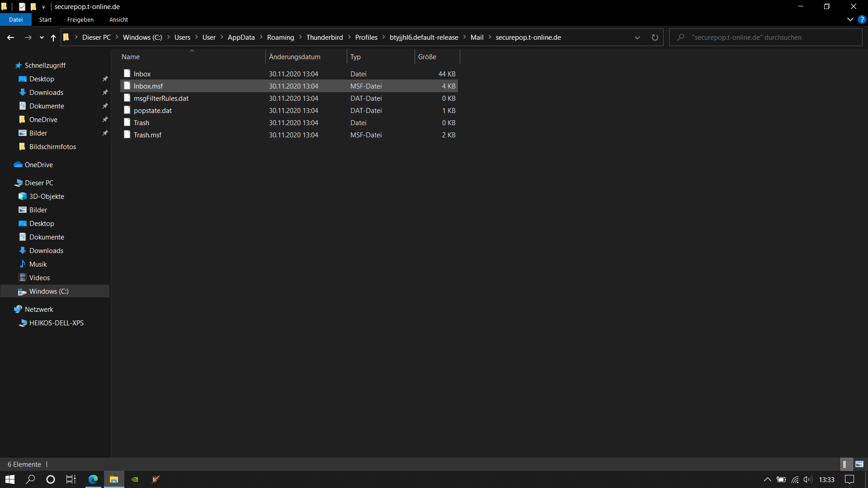Image resolution: width=868 pixels, height=488 pixels.
Task: Navigate to the Profiles breadcrumb folder
Action: pos(366,38)
